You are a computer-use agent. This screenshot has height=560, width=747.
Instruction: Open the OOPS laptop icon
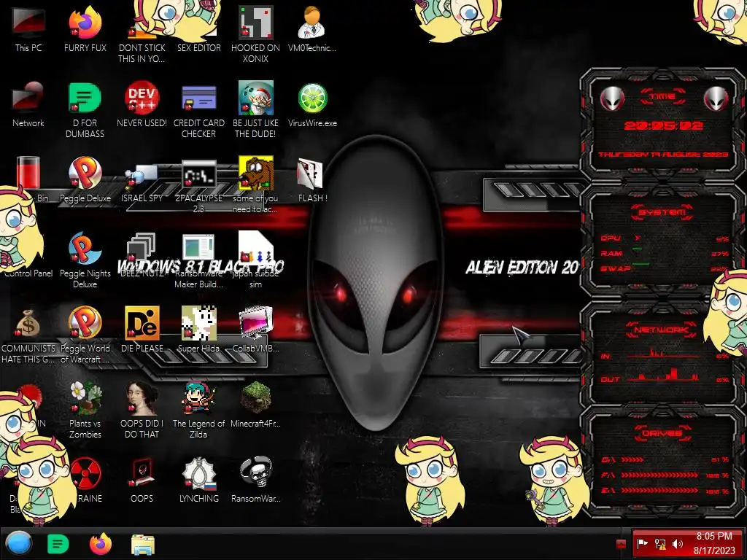pyautogui.click(x=142, y=480)
